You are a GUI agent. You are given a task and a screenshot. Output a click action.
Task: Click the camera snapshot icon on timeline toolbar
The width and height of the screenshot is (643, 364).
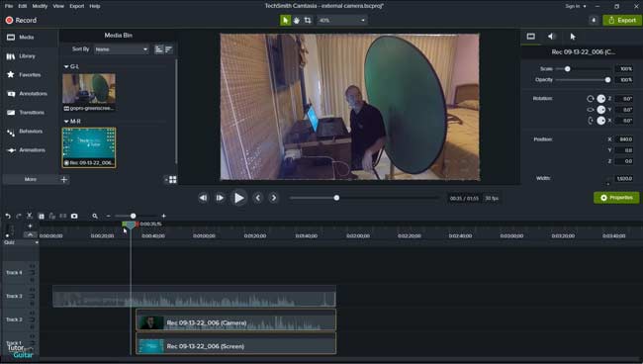(x=74, y=216)
